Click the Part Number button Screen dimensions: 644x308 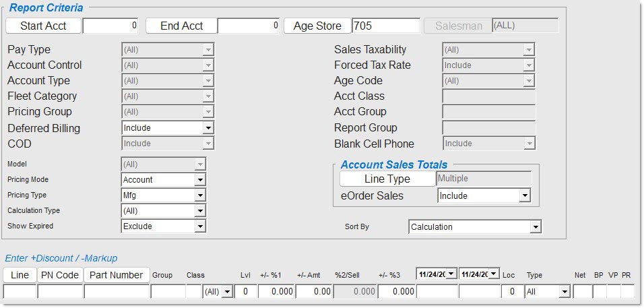click(x=117, y=275)
